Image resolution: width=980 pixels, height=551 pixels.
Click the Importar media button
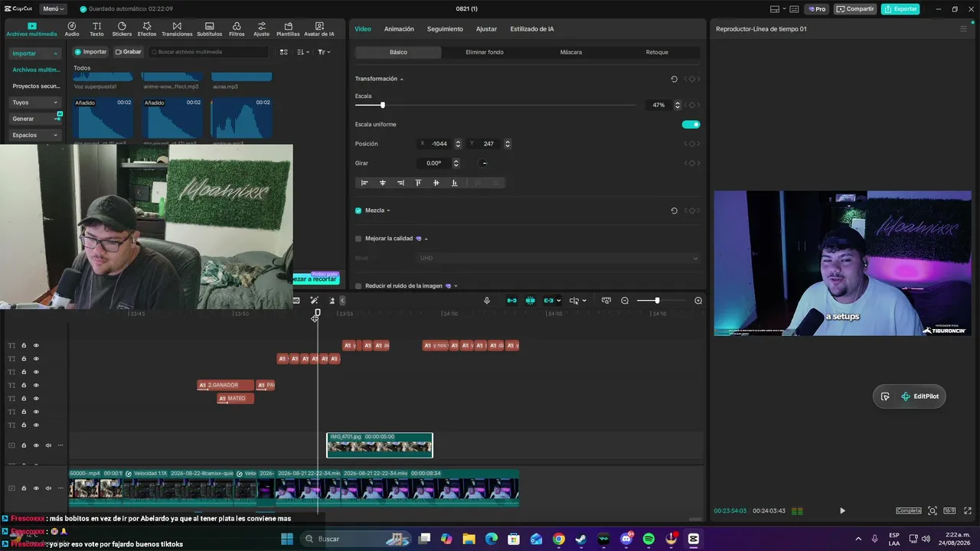click(x=90, y=52)
